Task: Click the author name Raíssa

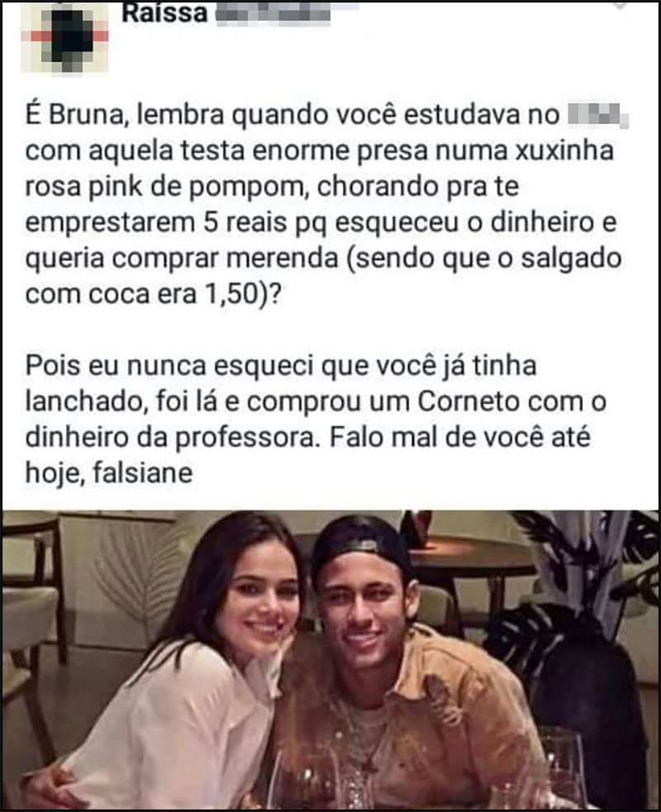Action: point(164,13)
